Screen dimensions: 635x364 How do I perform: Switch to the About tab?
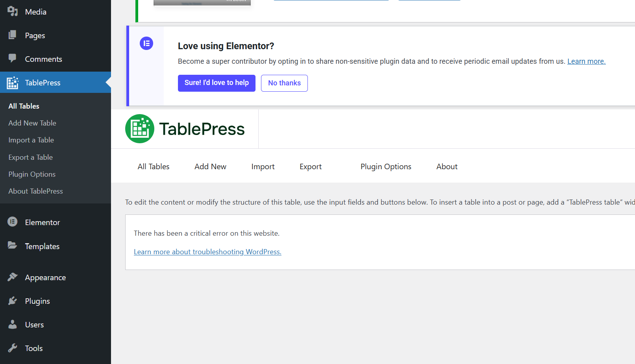click(x=447, y=166)
